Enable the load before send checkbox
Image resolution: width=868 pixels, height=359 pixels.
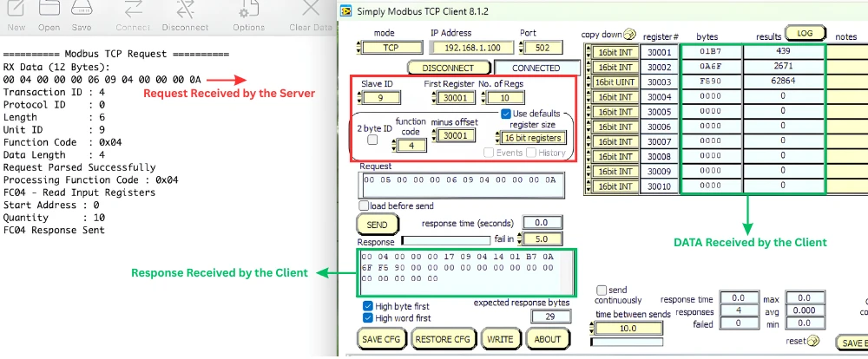click(x=364, y=206)
